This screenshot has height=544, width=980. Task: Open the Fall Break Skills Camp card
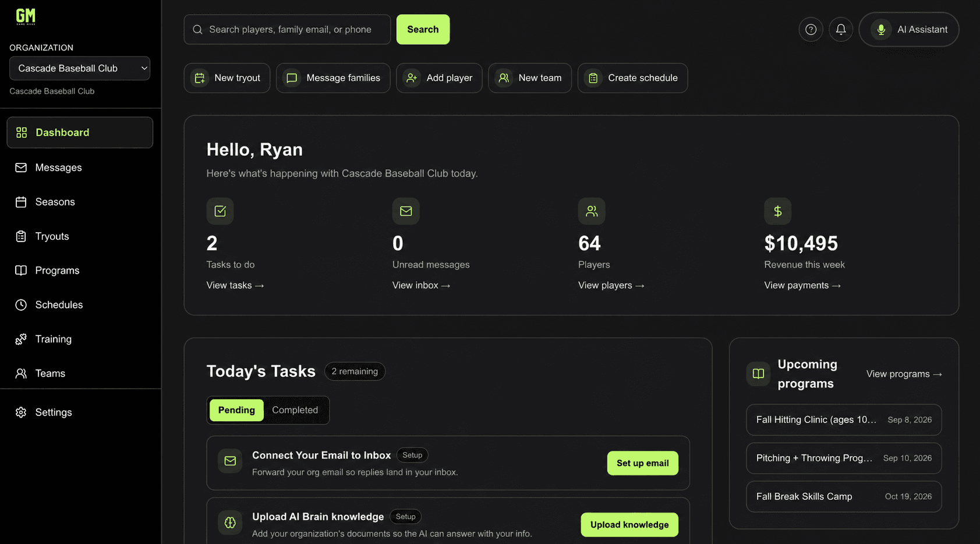(x=844, y=497)
